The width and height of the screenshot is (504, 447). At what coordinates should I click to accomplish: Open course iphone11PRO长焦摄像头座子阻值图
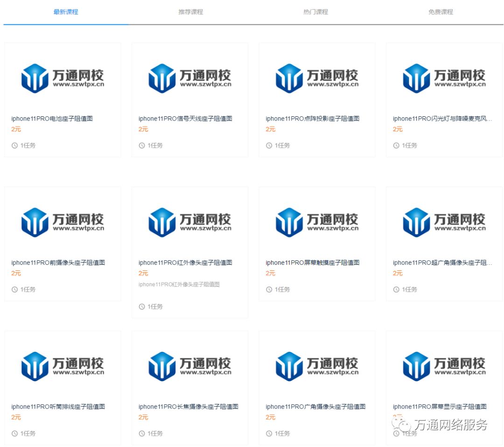(x=189, y=406)
